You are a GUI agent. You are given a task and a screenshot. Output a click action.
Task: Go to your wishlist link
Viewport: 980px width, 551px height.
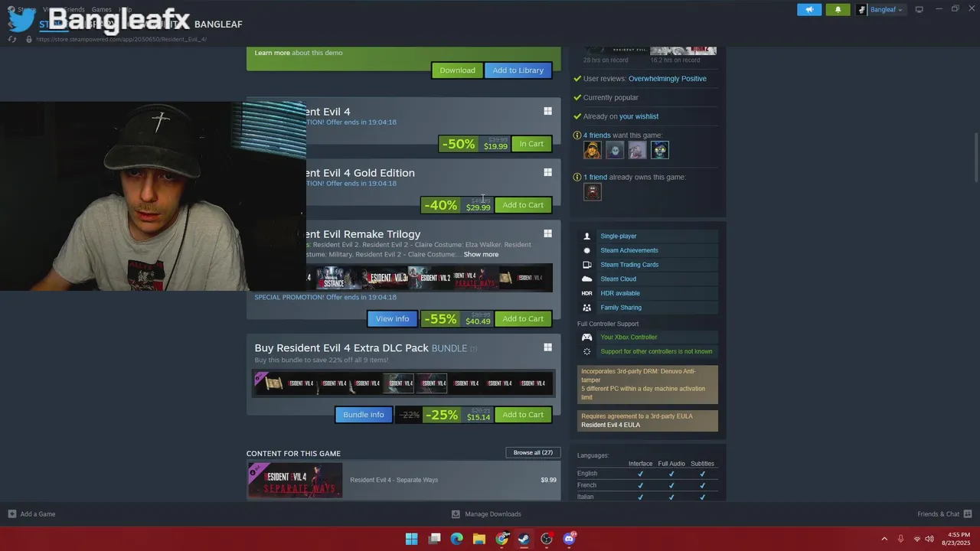(639, 116)
